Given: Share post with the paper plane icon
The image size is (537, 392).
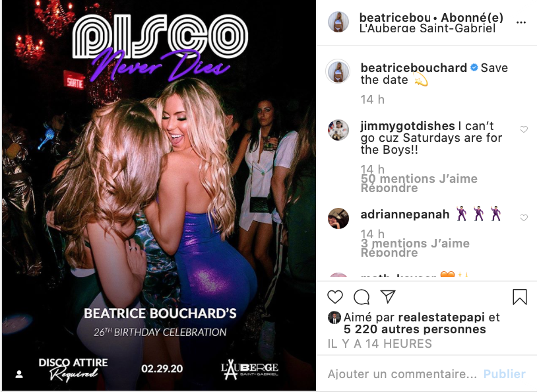Looking at the screenshot, I should [388, 296].
